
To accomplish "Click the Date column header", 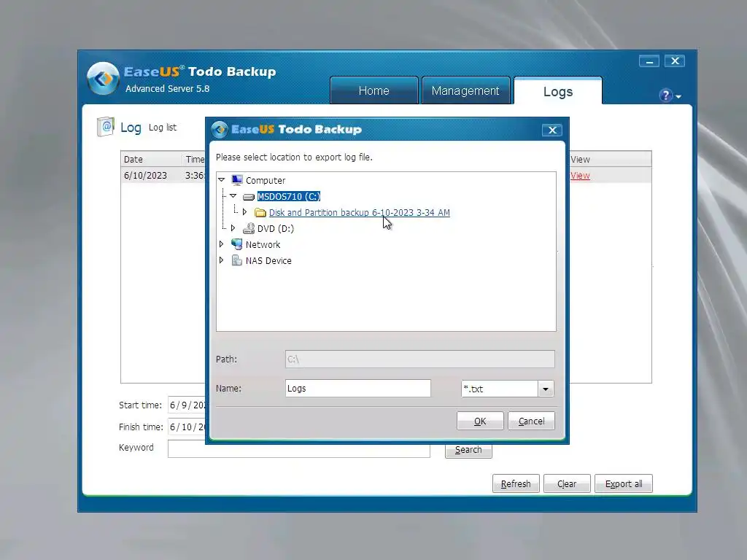I will [151, 160].
